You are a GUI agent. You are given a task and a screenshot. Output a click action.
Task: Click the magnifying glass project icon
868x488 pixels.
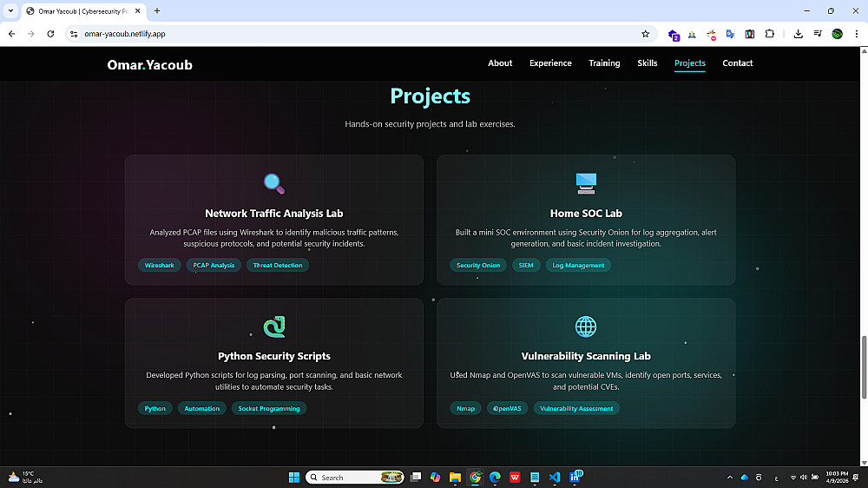coord(274,183)
